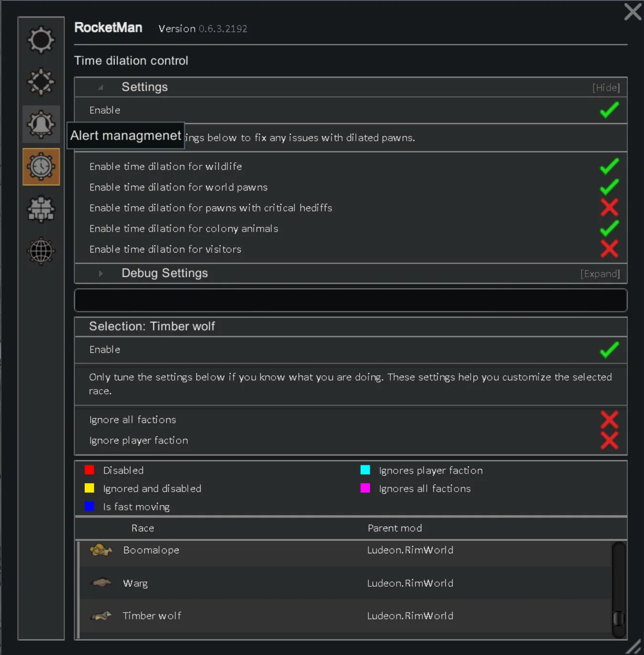Click the [Hide] link in Settings header
644x655 pixels.
(x=606, y=88)
